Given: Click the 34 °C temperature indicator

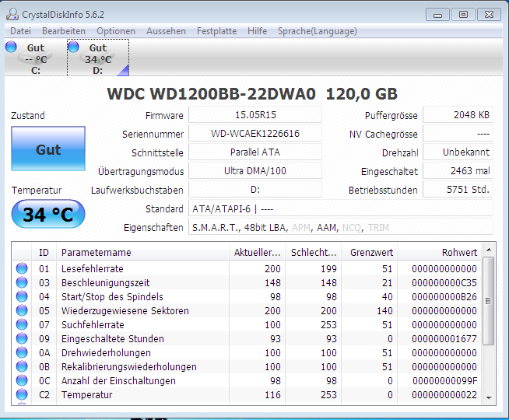Looking at the screenshot, I should coord(48,214).
